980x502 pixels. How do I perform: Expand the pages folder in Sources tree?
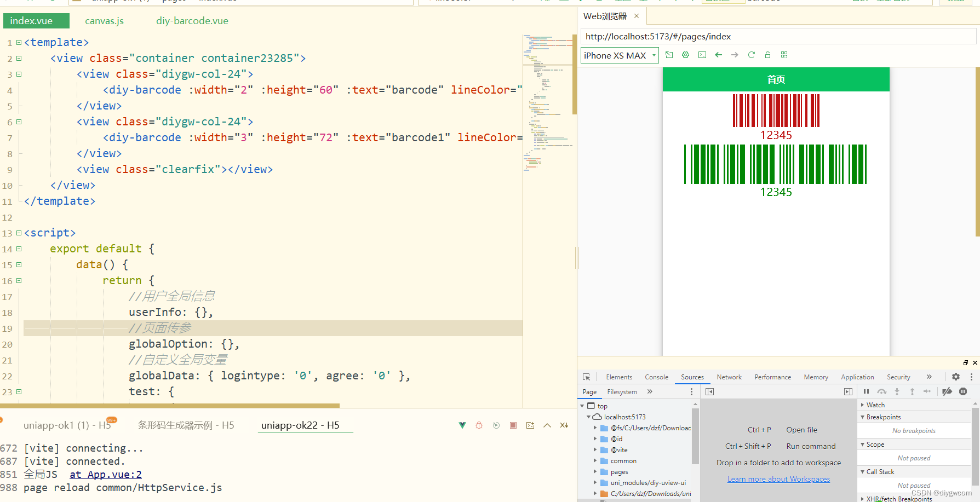(x=595, y=472)
